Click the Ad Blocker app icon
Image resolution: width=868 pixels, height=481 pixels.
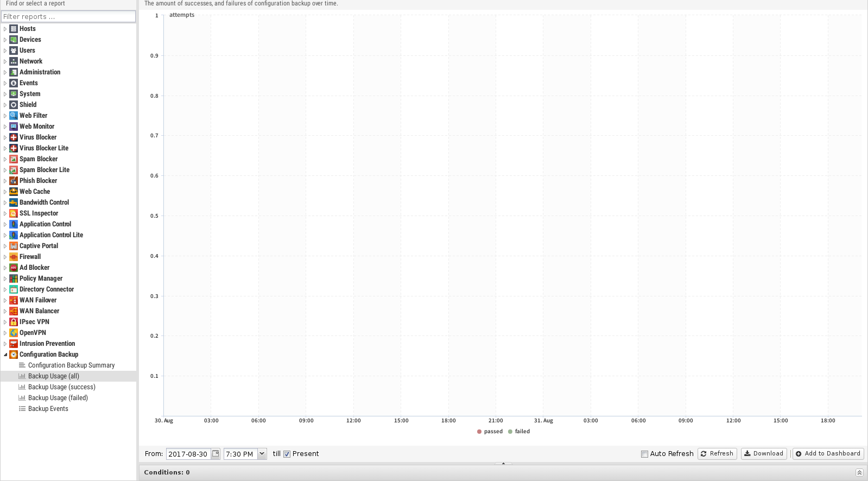point(14,268)
